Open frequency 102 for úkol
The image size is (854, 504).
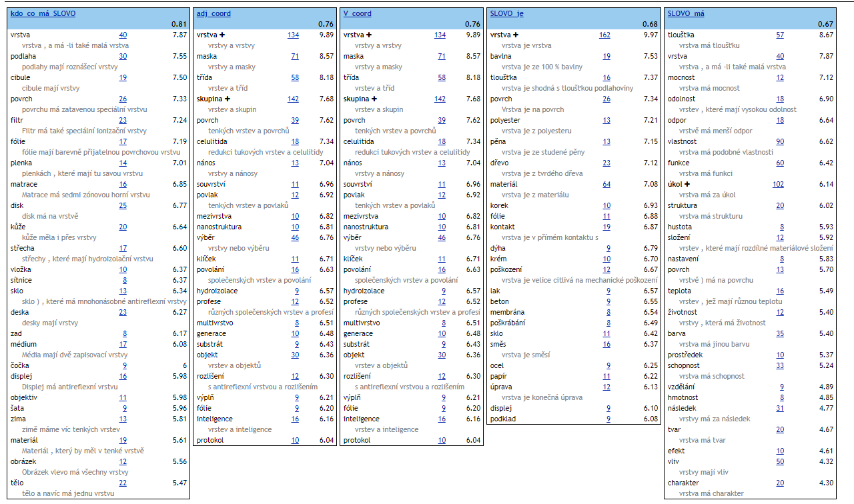[x=778, y=184]
